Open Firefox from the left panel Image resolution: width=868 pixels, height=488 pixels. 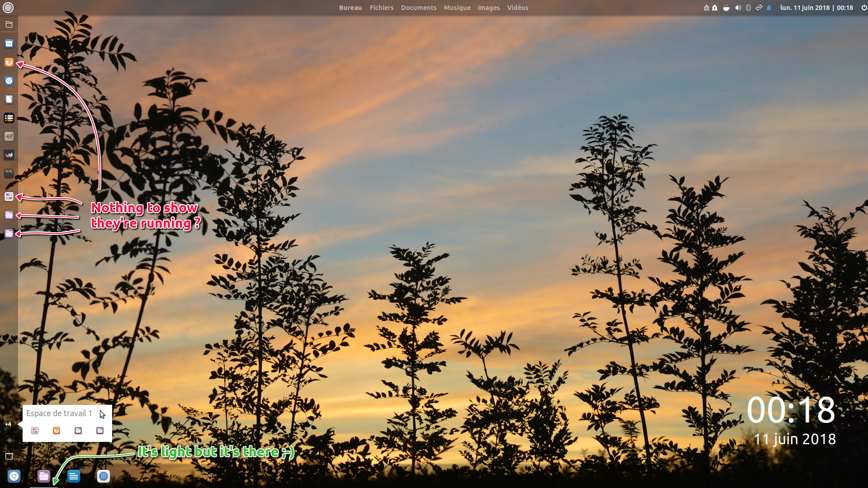[9, 62]
